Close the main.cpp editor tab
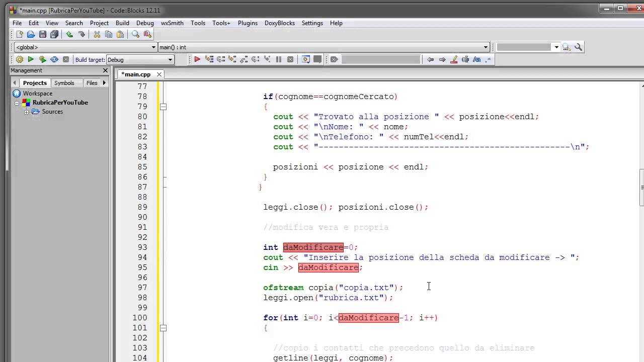Viewport: 644px width, 362px height. point(159,74)
